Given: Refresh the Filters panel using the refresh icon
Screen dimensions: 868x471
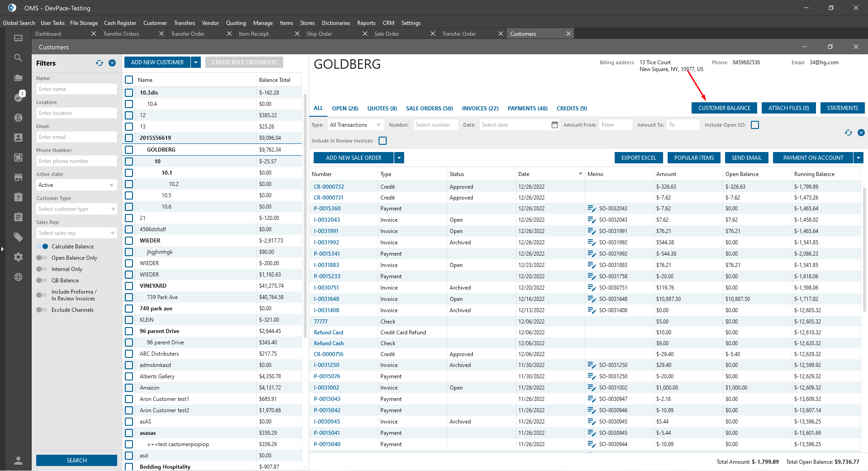Looking at the screenshot, I should click(100, 63).
